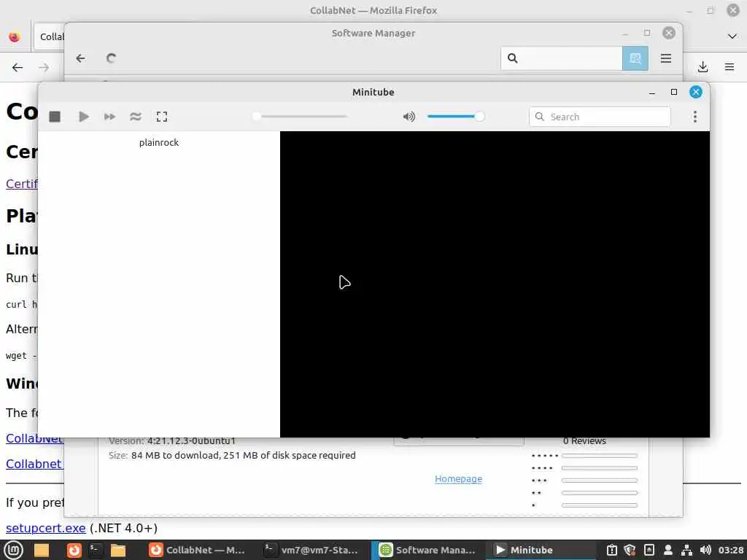Focus Software Manager search box

click(x=562, y=58)
